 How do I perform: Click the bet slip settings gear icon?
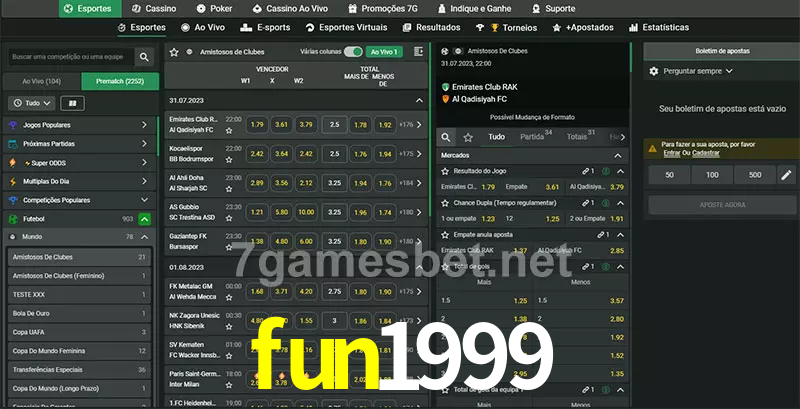[x=654, y=71]
